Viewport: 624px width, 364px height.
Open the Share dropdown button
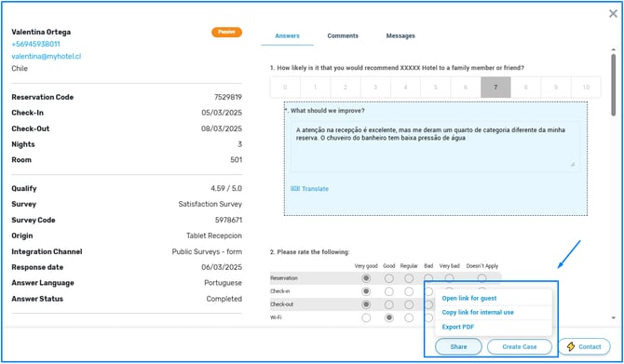(458, 346)
